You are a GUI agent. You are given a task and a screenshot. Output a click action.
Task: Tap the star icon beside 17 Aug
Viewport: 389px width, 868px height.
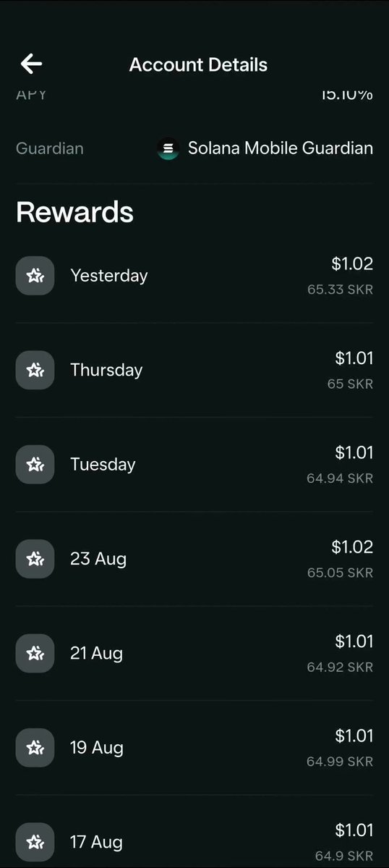tap(35, 842)
